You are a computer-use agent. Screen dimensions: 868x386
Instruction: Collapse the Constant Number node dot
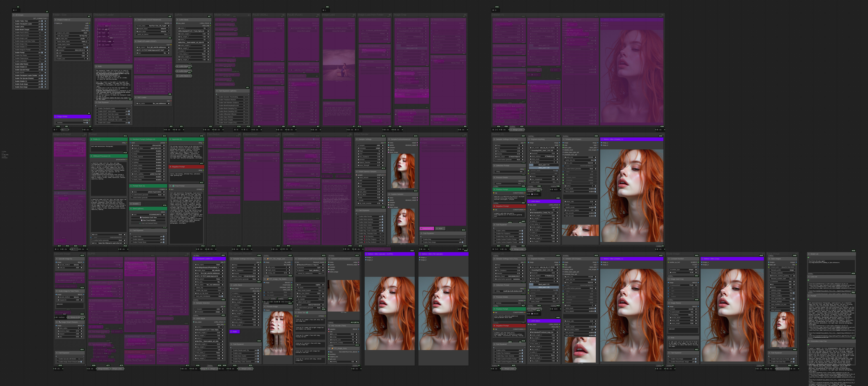(x=669, y=259)
